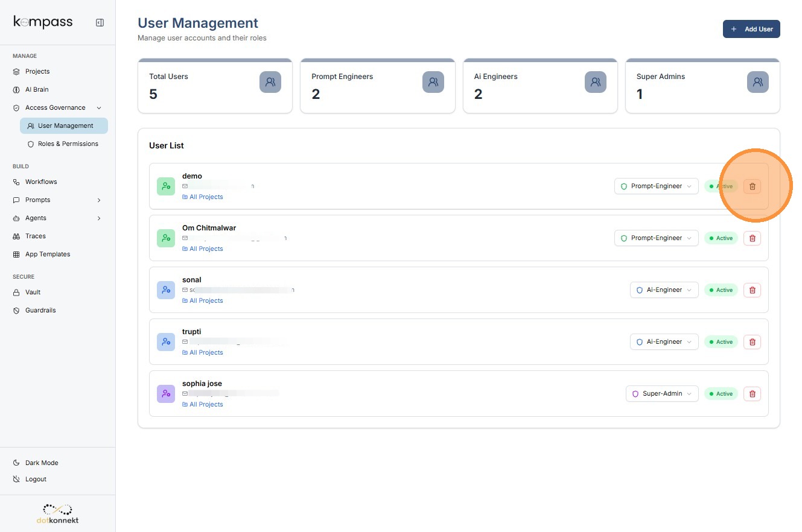Expand the Agents submenu chevron
The image size is (802, 532).
coord(99,218)
